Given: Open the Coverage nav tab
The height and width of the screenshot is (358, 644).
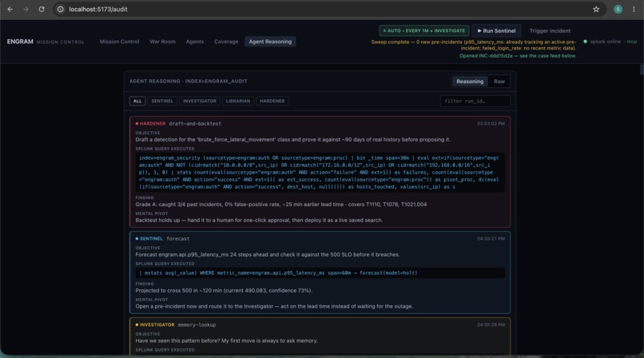Looking at the screenshot, I should click(226, 42).
